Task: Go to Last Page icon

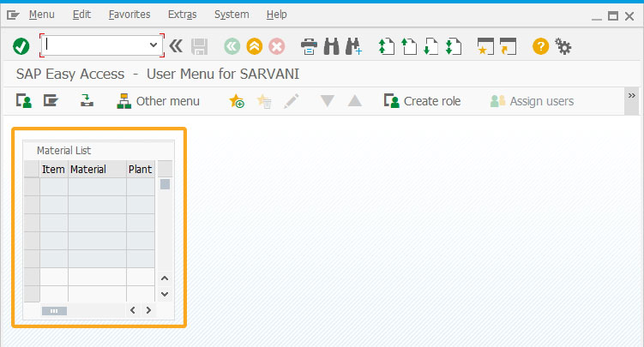Action: point(454,46)
